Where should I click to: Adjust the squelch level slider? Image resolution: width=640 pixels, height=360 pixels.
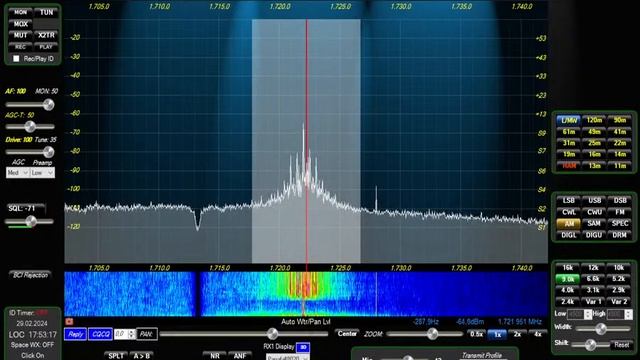30,222
